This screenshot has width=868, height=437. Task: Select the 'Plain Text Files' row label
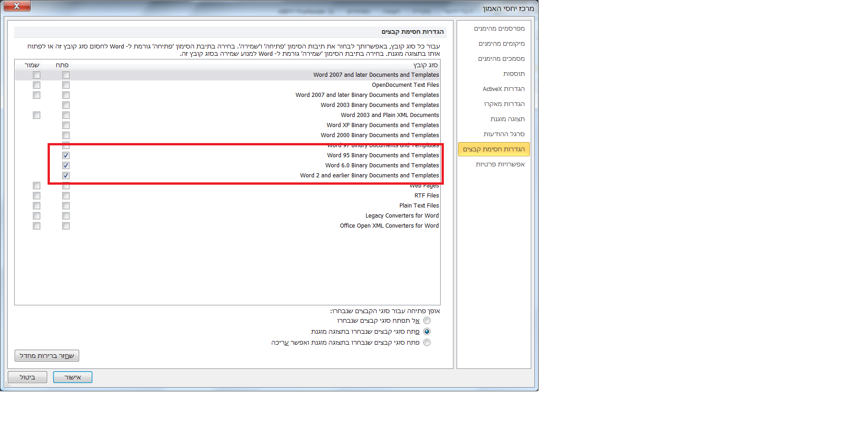pos(419,206)
